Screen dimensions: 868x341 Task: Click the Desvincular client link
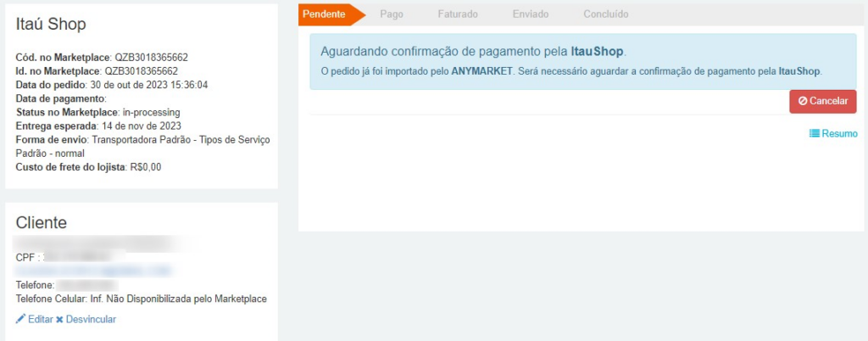coord(91,320)
